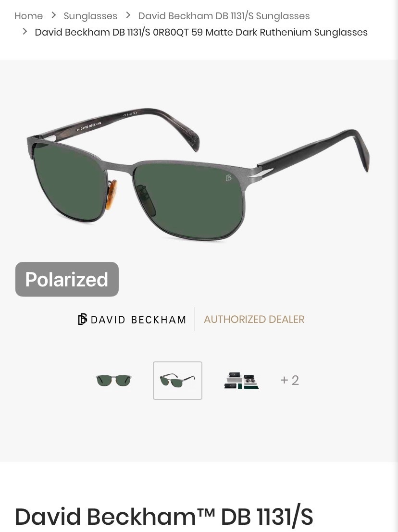Click the DB logo on the green lens
This screenshot has height=532, width=398.
click(228, 178)
